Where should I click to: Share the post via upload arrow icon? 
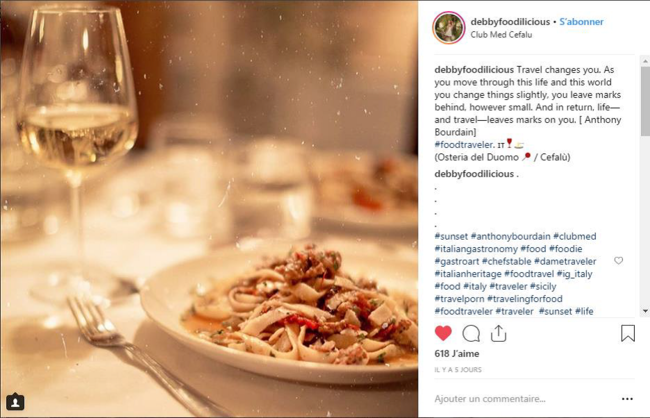click(x=498, y=333)
